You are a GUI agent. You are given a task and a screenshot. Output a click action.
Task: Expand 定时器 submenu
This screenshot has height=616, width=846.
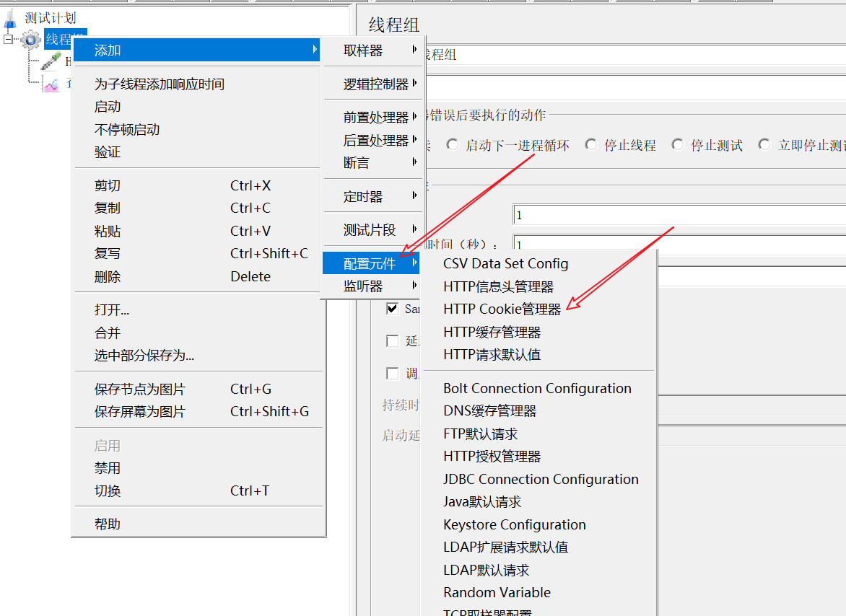[372, 196]
